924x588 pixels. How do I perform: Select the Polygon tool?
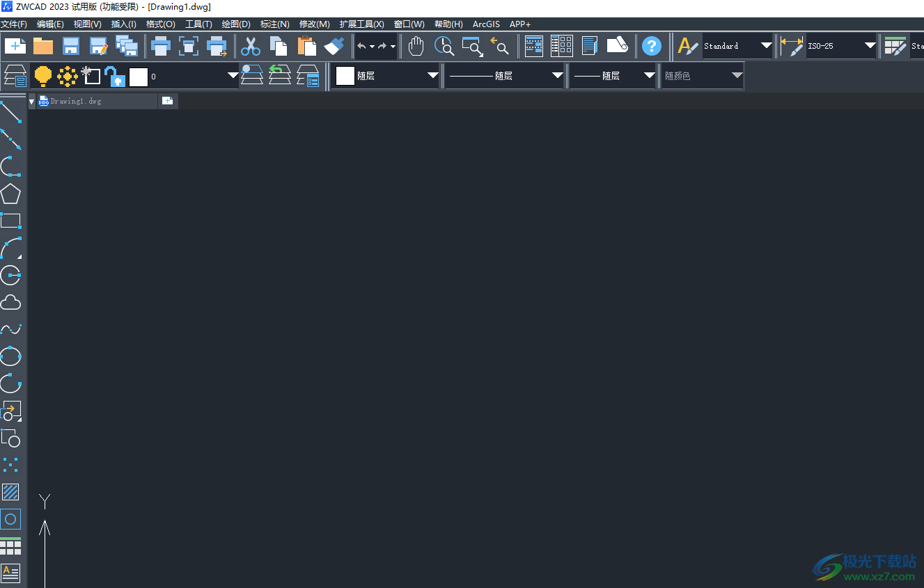pos(10,193)
